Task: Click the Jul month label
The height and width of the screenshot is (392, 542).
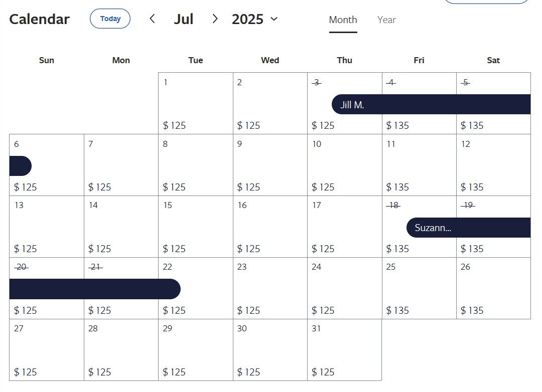Action: 183,19
